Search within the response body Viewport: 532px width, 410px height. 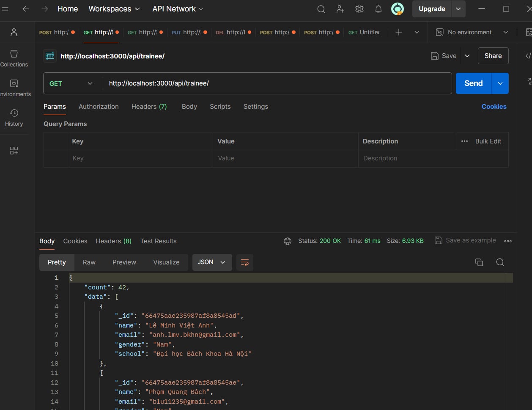[500, 262]
